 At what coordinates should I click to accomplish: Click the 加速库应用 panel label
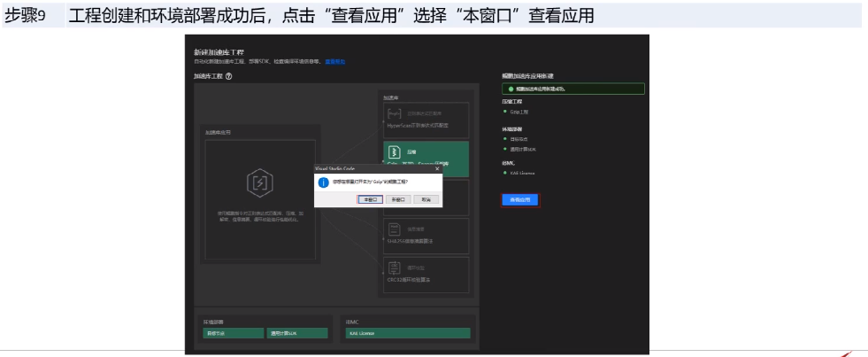218,133
